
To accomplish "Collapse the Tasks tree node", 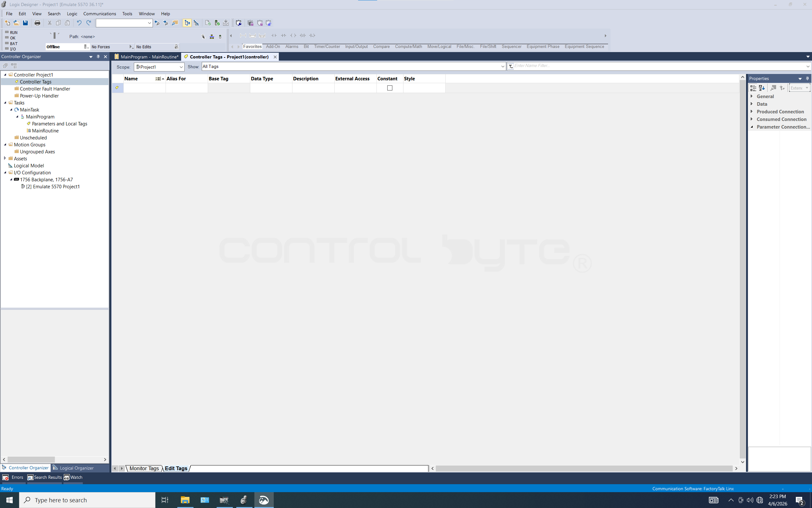I will pos(5,103).
